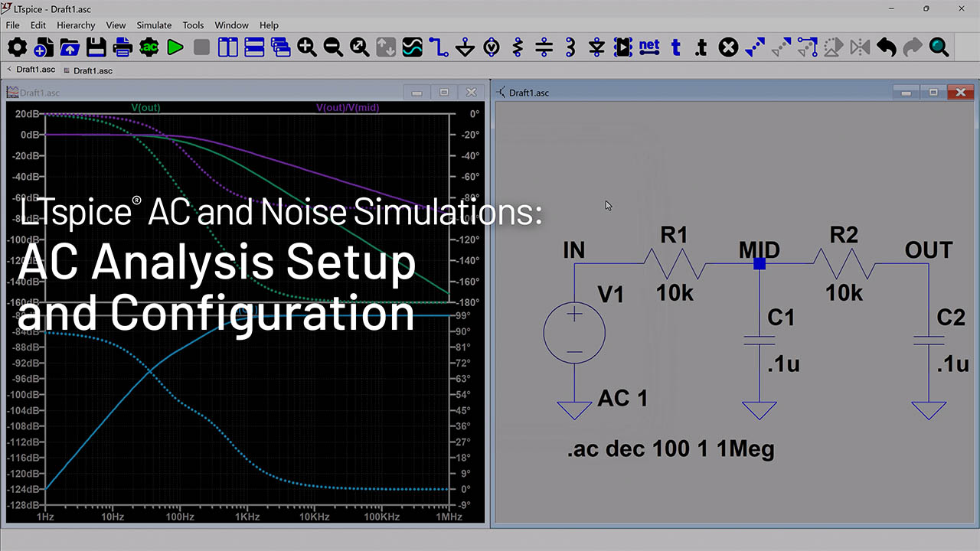Open the Tools menu
This screenshot has width=980, height=551.
(194, 25)
